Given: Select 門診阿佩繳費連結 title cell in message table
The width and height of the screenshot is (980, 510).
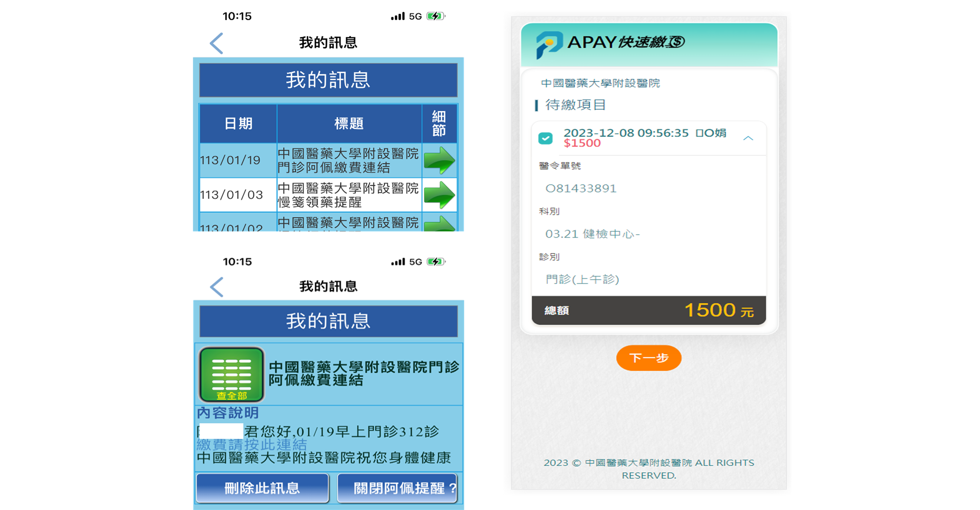Looking at the screenshot, I should pos(349,160).
